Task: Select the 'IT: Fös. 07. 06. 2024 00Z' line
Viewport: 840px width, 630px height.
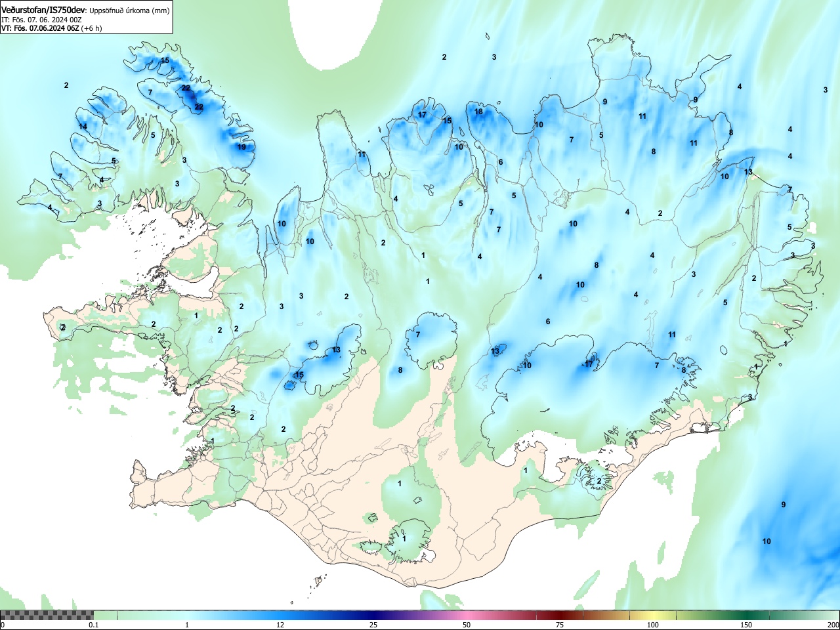Action: [41, 20]
